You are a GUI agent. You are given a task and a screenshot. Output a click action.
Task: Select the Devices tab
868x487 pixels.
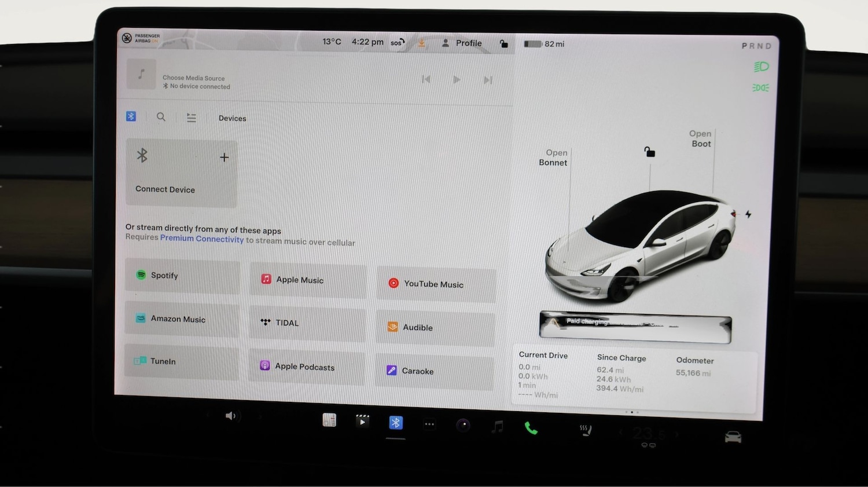pos(232,118)
